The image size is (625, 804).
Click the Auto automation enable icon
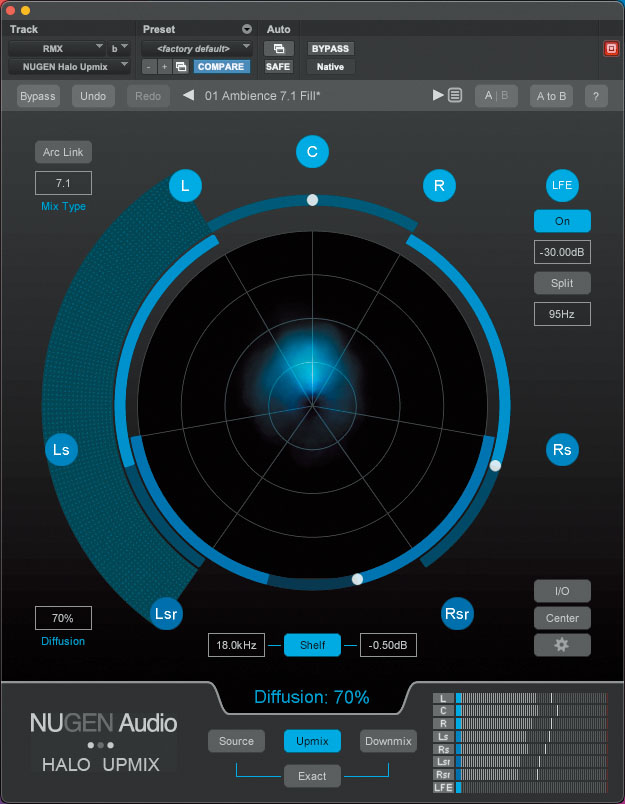pos(278,49)
